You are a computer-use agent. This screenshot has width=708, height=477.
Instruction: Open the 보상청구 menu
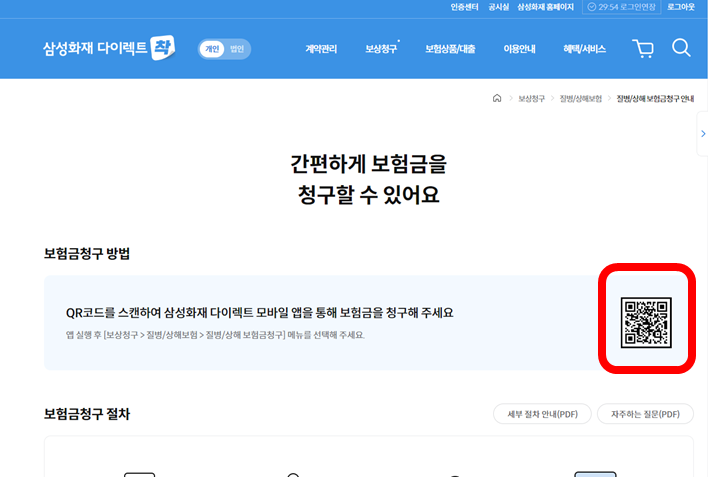381,49
